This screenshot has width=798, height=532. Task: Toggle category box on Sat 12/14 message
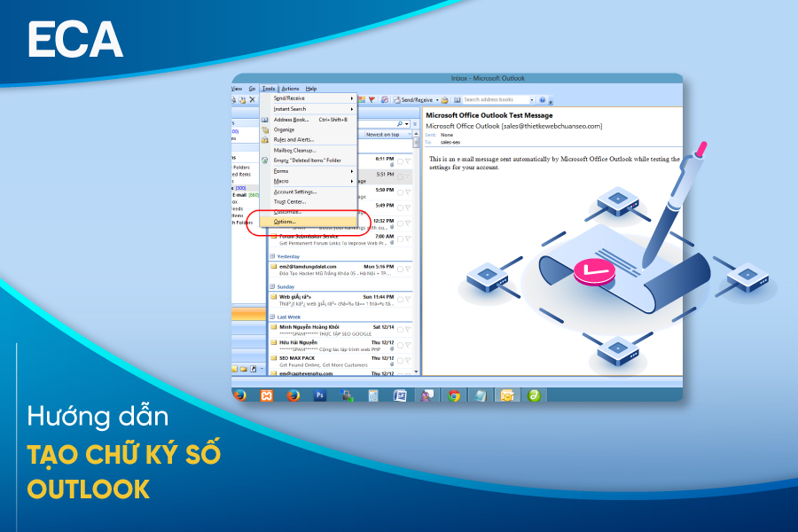coord(400,330)
